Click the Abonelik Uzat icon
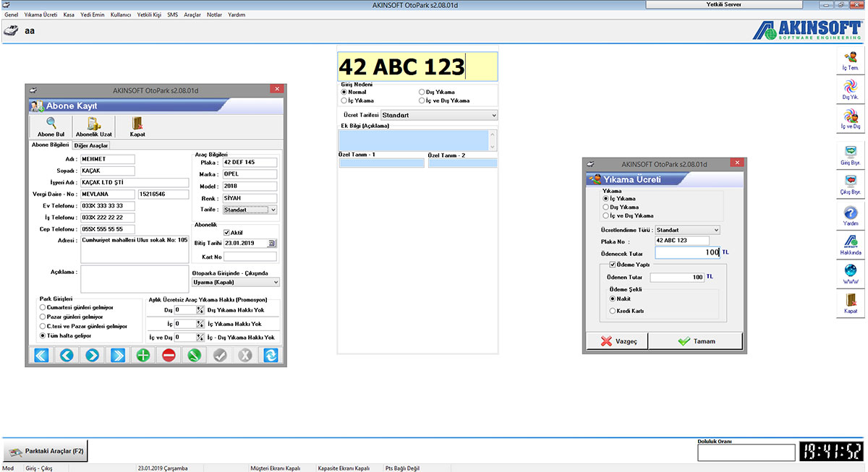The width and height of the screenshot is (868, 472). (93, 124)
